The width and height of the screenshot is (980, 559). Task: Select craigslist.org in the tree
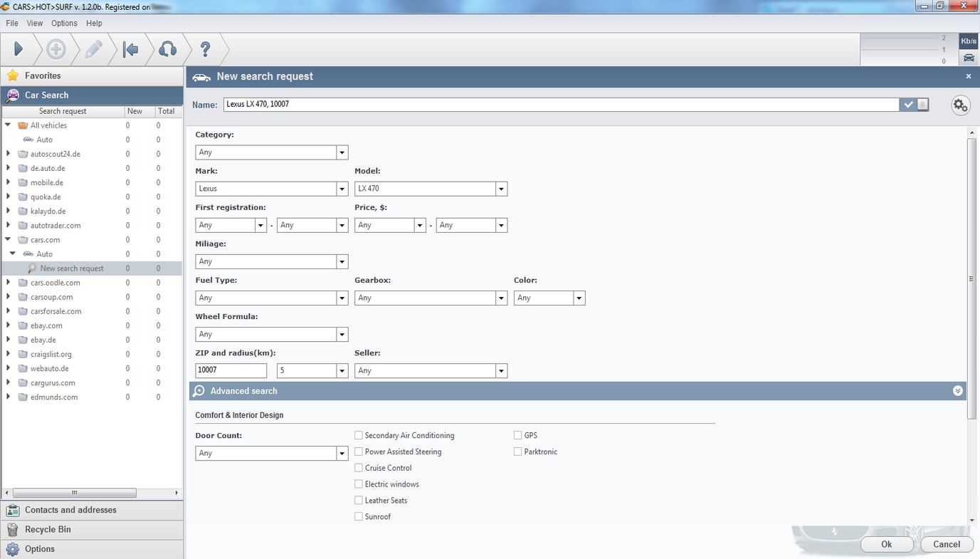pos(51,354)
